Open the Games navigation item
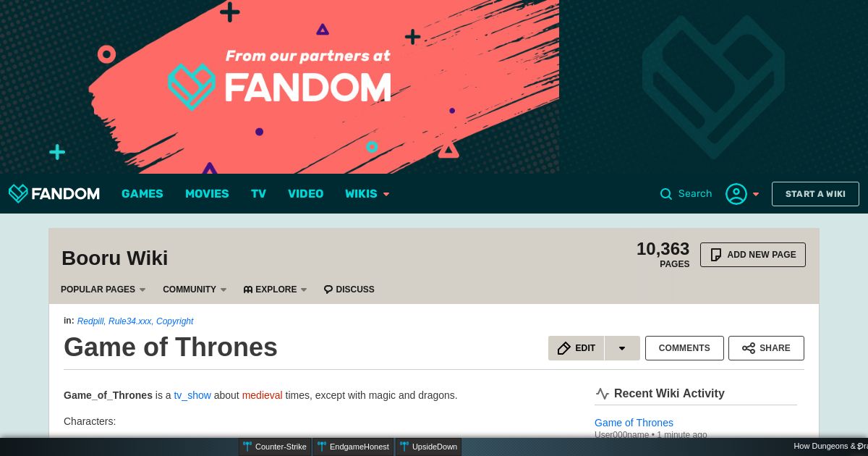The height and width of the screenshot is (456, 868). click(x=142, y=194)
